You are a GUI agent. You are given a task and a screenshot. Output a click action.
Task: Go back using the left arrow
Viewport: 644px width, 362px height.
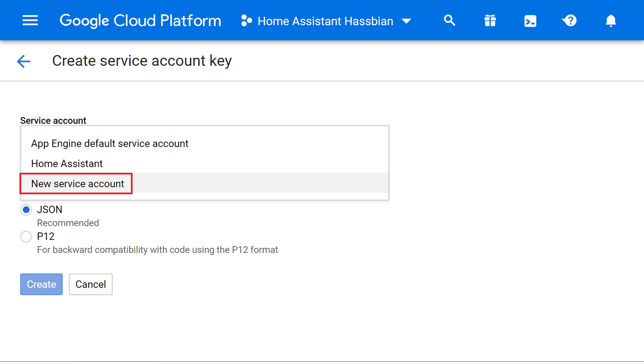[24, 61]
